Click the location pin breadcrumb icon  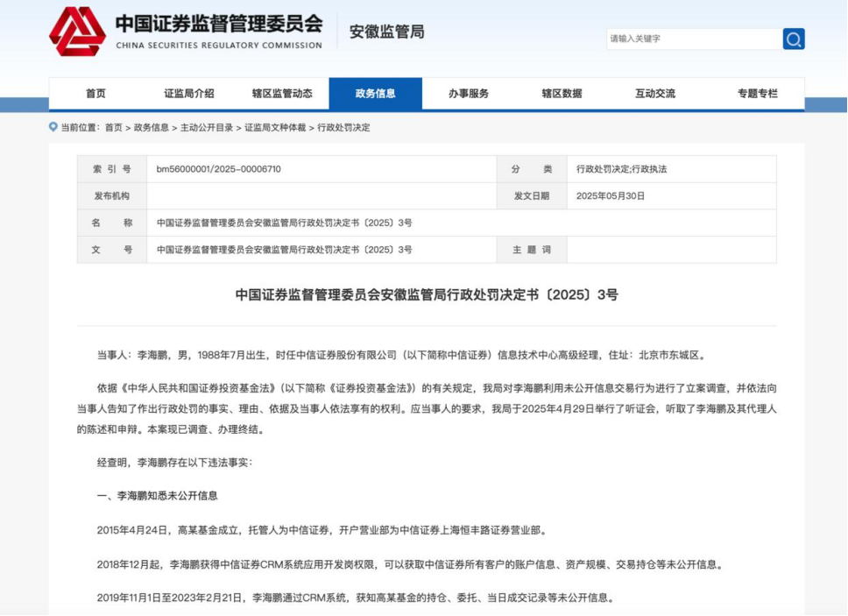[x=53, y=127]
